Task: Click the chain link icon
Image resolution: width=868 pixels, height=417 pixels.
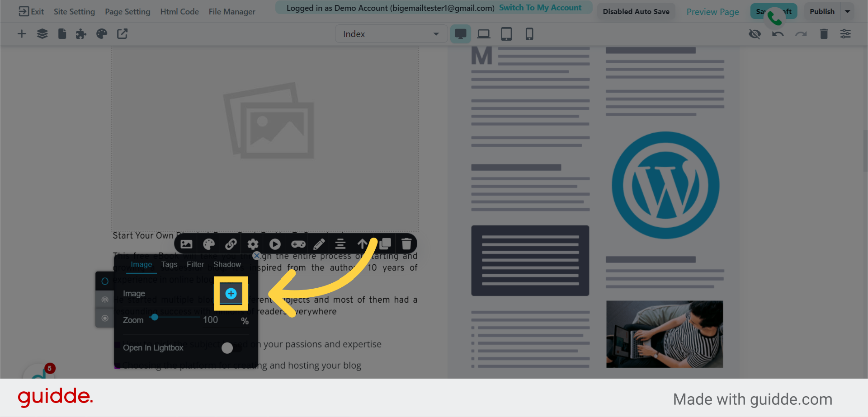Action: pos(231,244)
